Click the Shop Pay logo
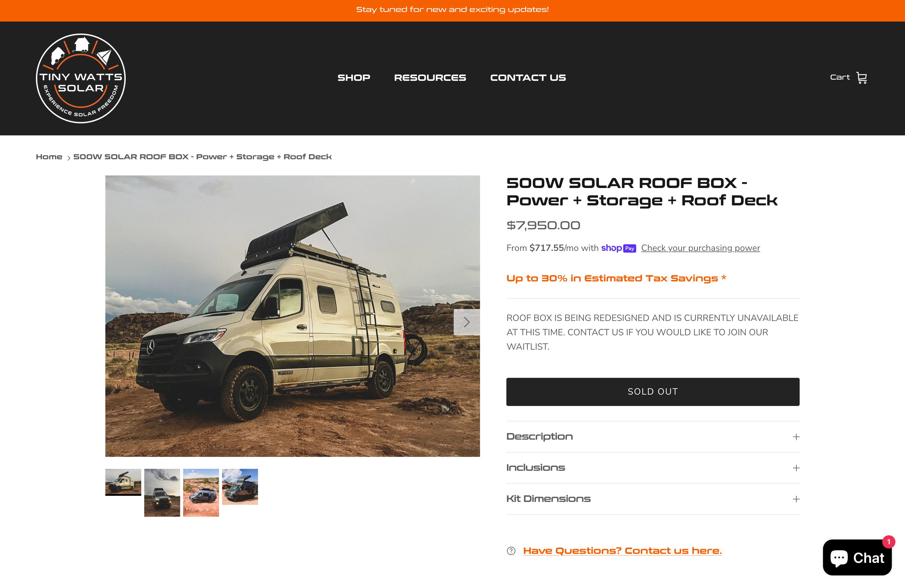 618,248
